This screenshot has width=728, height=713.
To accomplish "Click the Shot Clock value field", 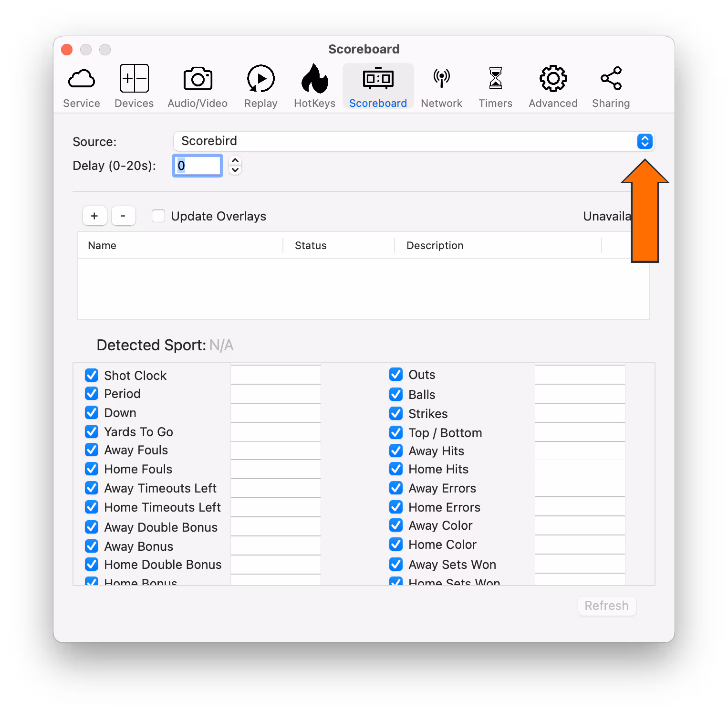I will pyautogui.click(x=276, y=375).
